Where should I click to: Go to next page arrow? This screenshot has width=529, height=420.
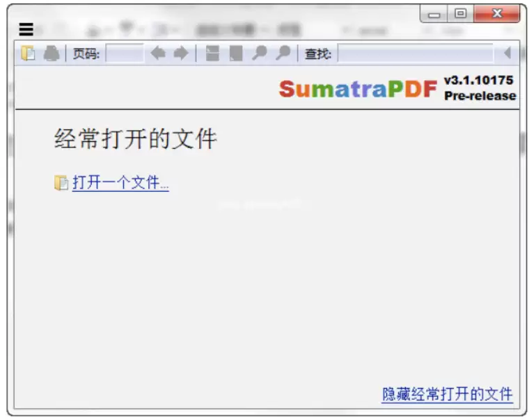[181, 53]
